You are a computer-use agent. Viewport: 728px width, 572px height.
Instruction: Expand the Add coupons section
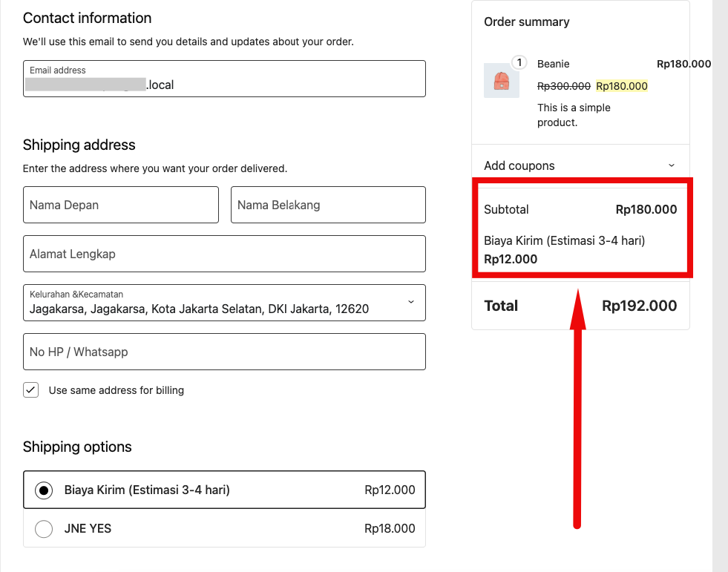click(x=519, y=165)
